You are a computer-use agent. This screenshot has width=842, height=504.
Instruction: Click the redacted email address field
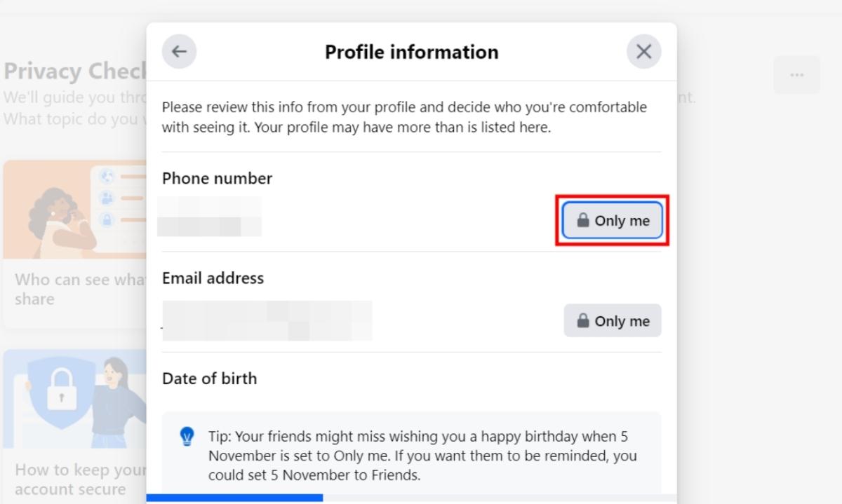[x=267, y=319]
